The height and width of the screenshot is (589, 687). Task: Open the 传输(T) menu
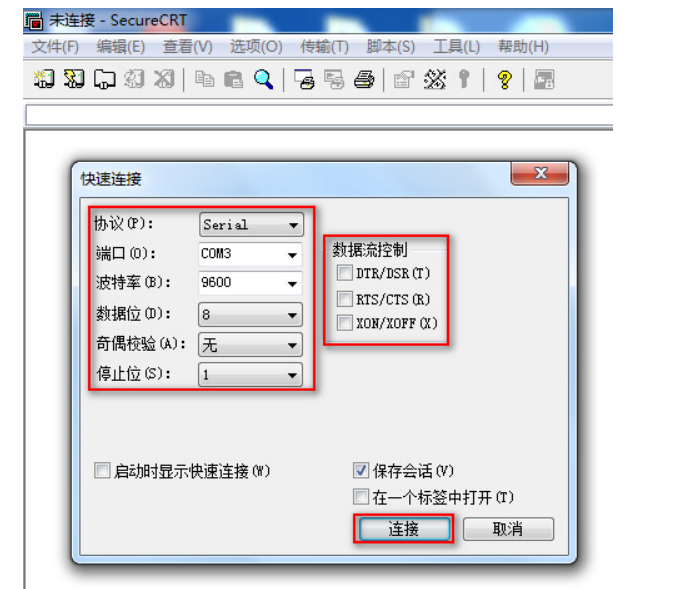[x=325, y=46]
